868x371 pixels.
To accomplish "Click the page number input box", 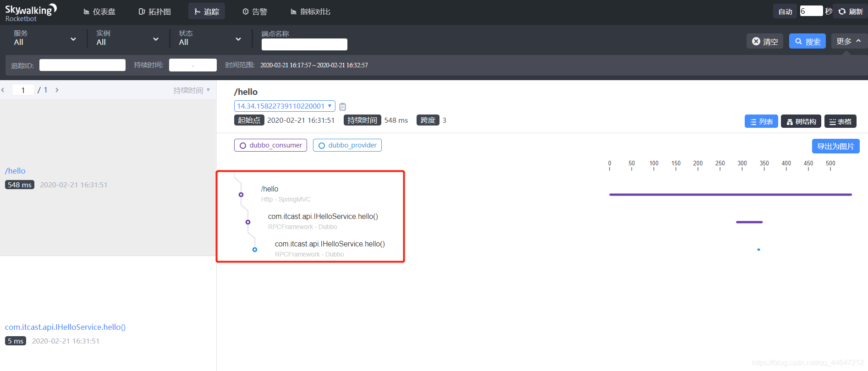I will click(23, 90).
